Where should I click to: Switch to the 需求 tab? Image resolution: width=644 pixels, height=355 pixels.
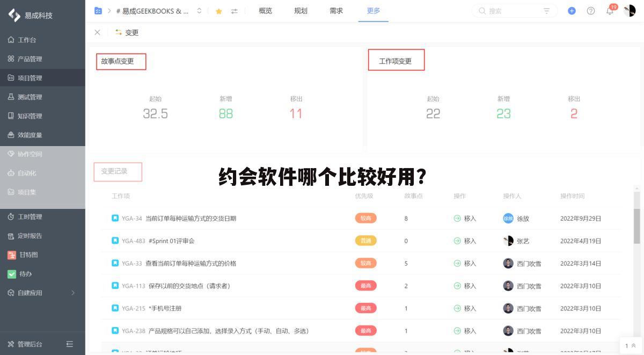336,11
